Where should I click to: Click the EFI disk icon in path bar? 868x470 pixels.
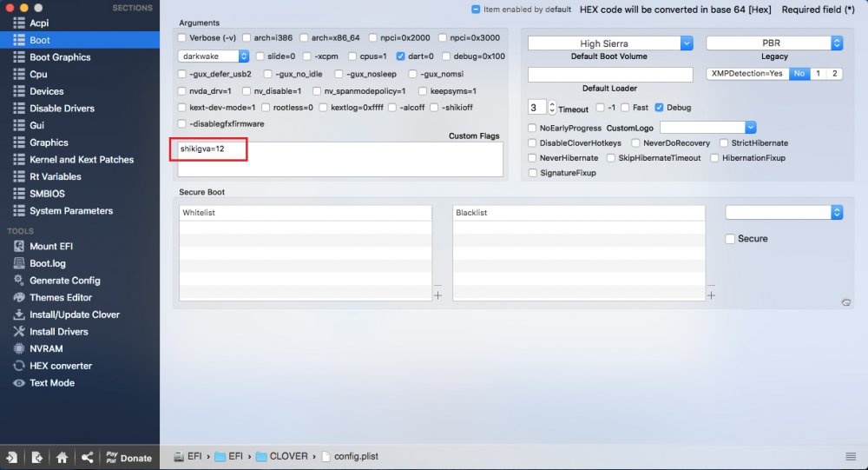[x=179, y=456]
